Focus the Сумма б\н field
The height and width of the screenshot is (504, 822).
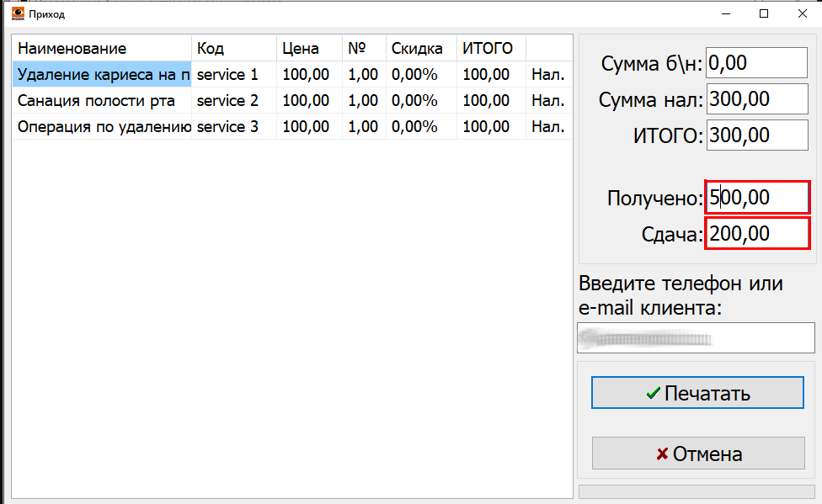(x=756, y=63)
